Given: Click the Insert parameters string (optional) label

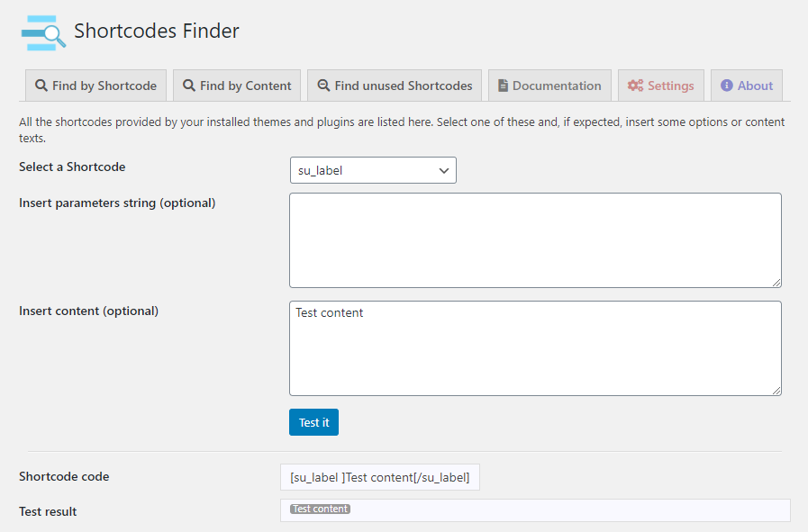Looking at the screenshot, I should click(117, 203).
